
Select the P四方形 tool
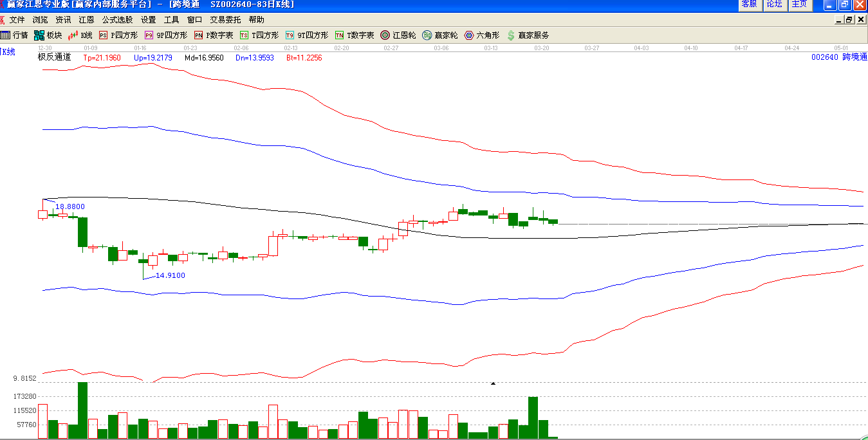point(118,35)
